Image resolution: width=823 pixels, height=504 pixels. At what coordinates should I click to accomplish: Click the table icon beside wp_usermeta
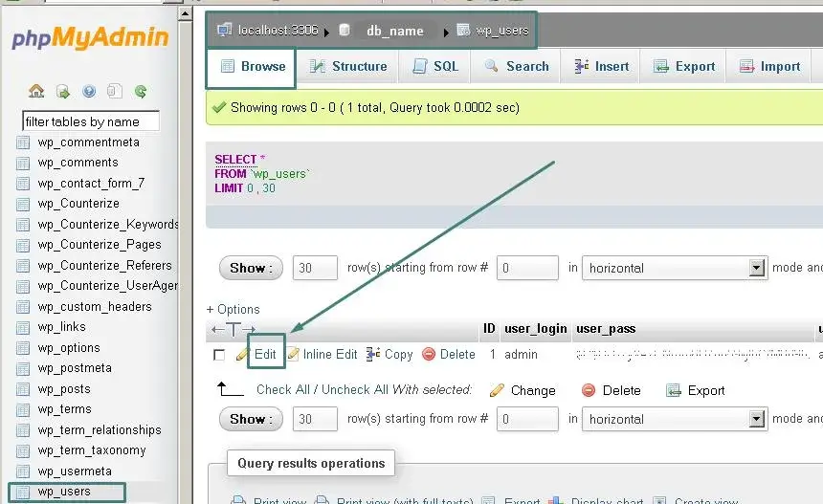(x=23, y=471)
